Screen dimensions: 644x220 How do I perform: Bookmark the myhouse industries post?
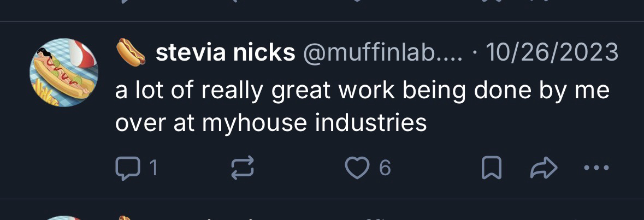pos(492,169)
